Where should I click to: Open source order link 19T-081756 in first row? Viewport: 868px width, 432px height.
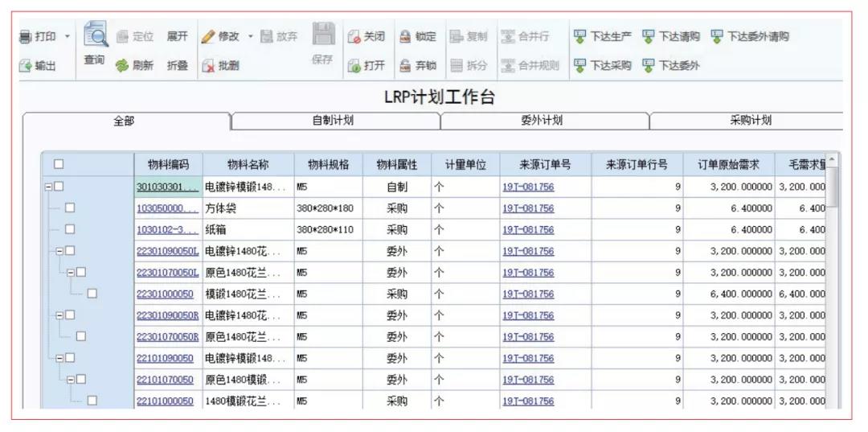528,187
